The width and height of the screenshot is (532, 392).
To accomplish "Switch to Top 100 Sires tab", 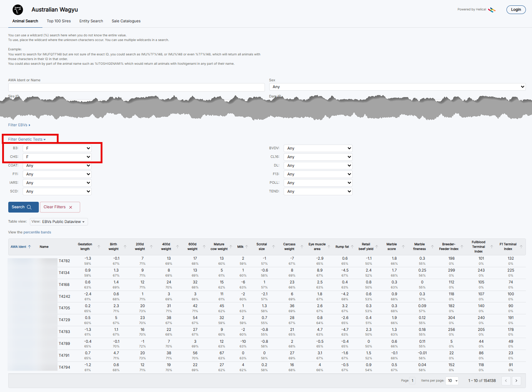I will 59,21.
